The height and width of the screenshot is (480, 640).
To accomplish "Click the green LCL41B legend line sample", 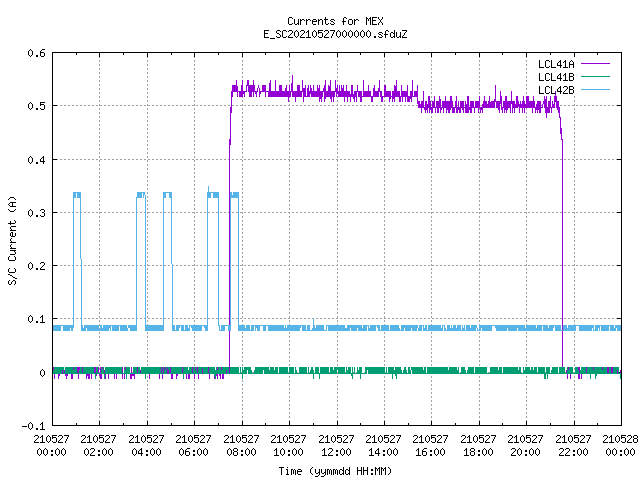I will point(595,76).
